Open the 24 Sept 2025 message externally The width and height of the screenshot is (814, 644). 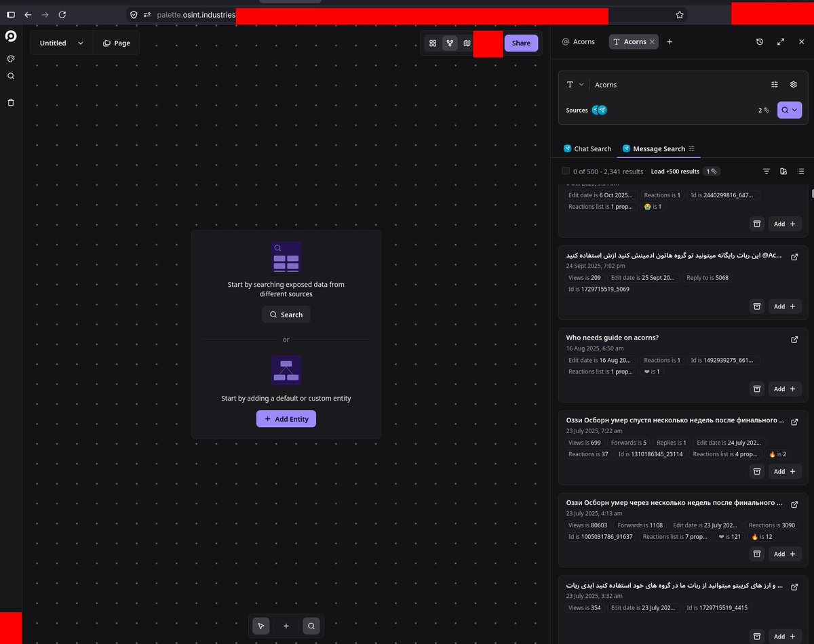pos(794,257)
